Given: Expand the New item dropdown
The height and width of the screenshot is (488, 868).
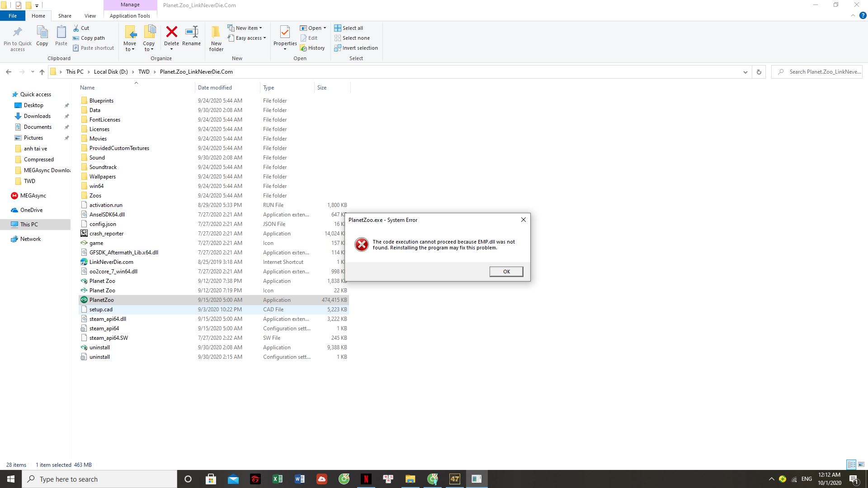Looking at the screenshot, I should click(x=245, y=28).
